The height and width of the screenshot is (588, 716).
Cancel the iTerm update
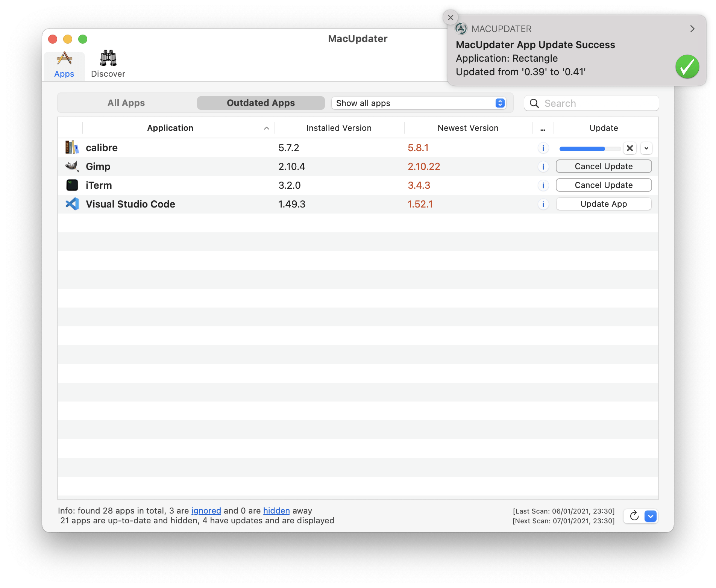point(604,185)
